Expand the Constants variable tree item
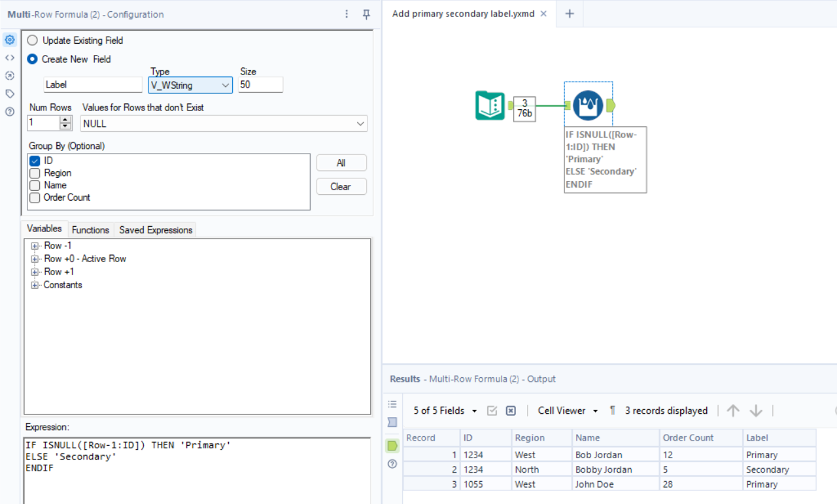The image size is (837, 504). [x=35, y=284]
